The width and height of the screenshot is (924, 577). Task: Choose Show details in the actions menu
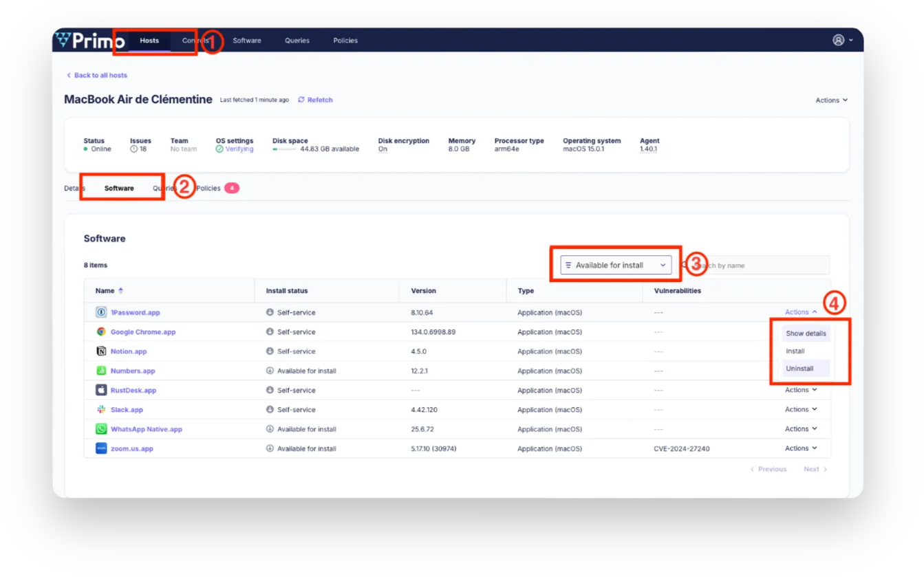[806, 334]
